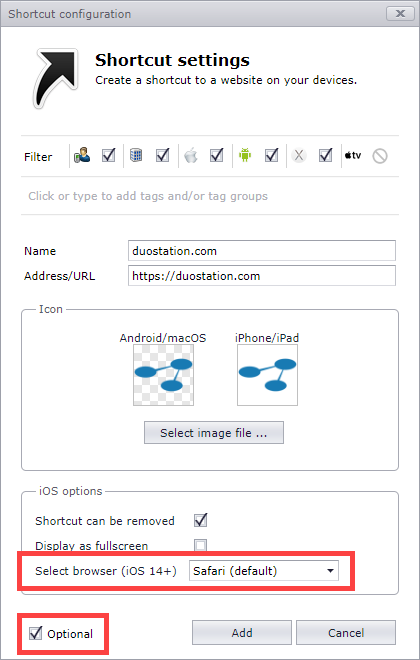The image size is (420, 660).
Task: Open Select image file dialog
Action: [214, 433]
